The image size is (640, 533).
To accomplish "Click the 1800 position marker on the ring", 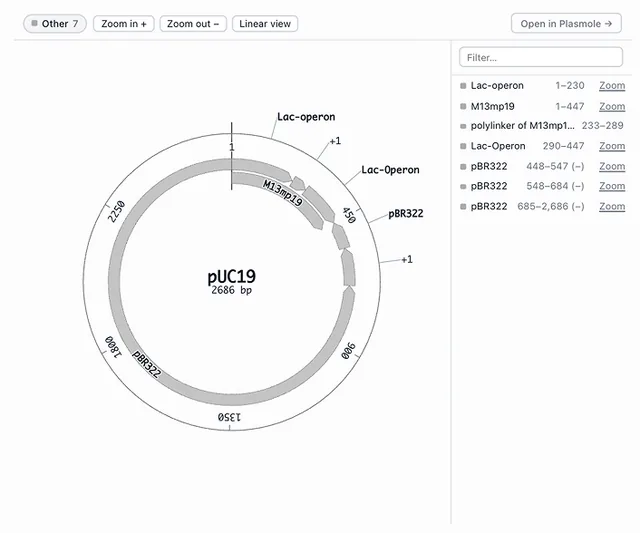I will 113,346.
